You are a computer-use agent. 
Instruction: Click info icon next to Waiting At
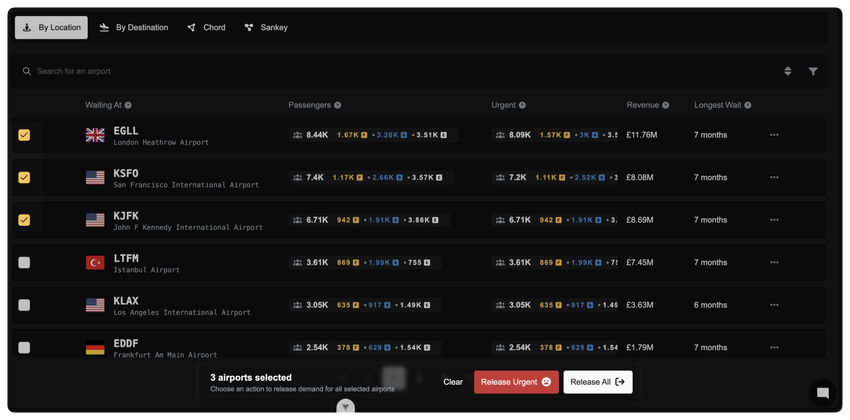(128, 105)
